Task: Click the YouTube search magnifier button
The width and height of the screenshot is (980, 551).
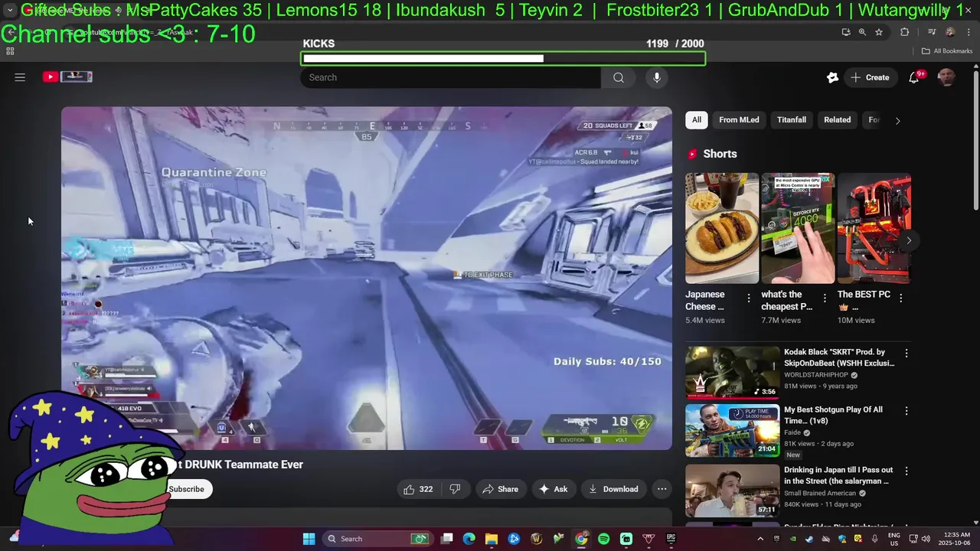Action: 619,77
